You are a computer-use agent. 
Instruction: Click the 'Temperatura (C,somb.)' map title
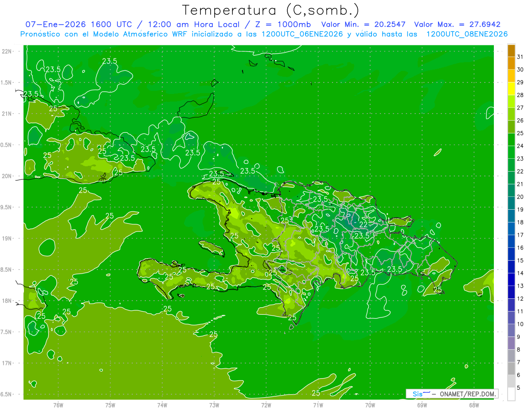point(270,10)
